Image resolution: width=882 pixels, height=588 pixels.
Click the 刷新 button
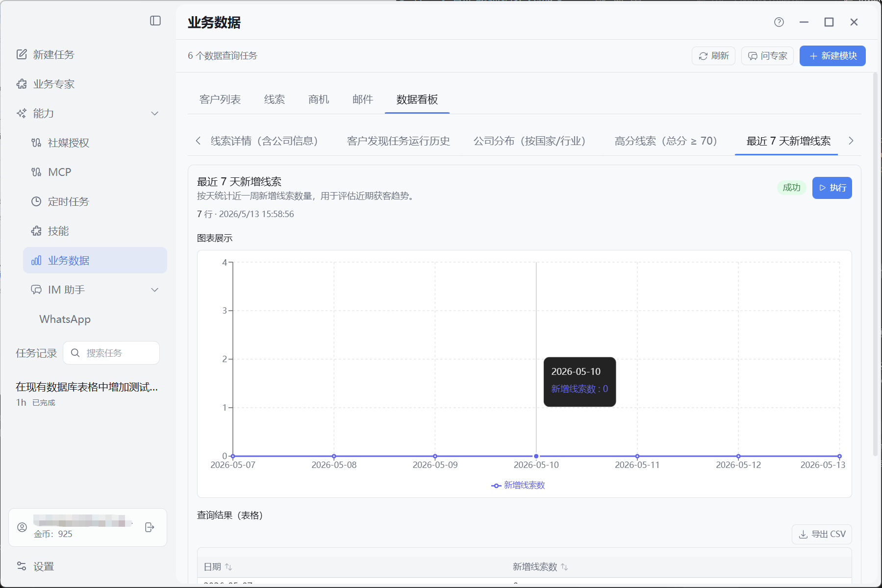click(x=713, y=56)
